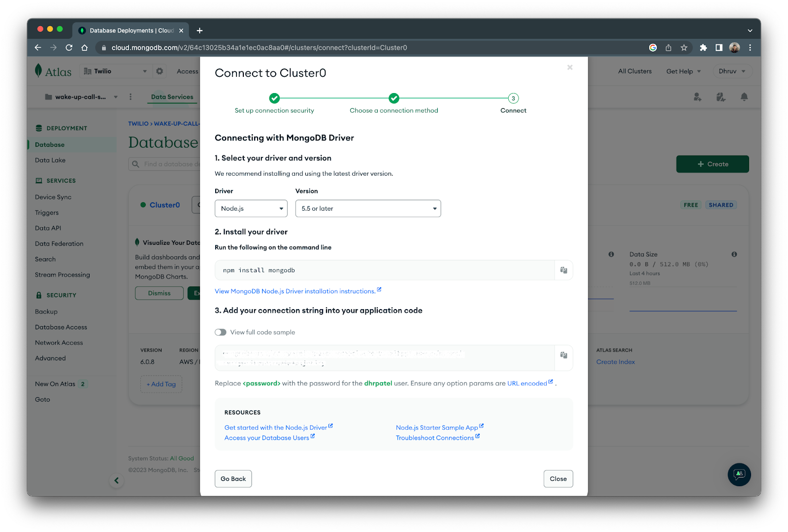Go to the browser home page

(85, 48)
